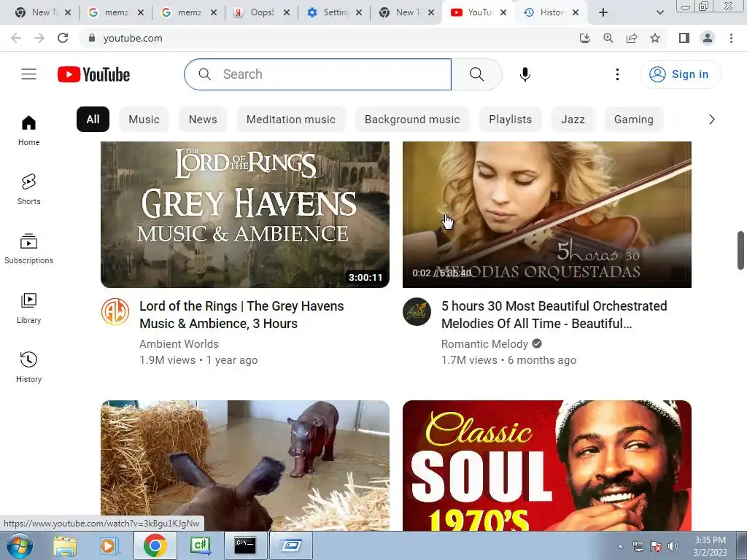Open History in sidebar
Image resolution: width=747 pixels, height=560 pixels.
[28, 367]
